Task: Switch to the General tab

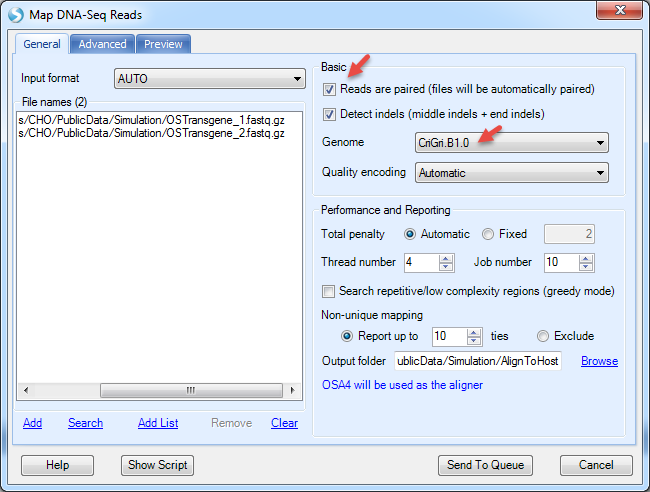Action: coord(41,44)
